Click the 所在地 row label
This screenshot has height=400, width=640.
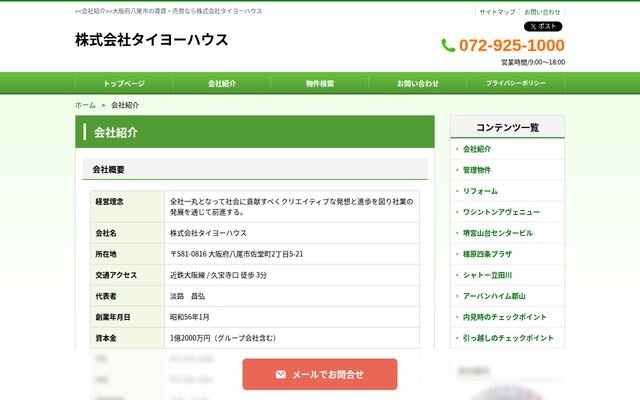[106, 254]
